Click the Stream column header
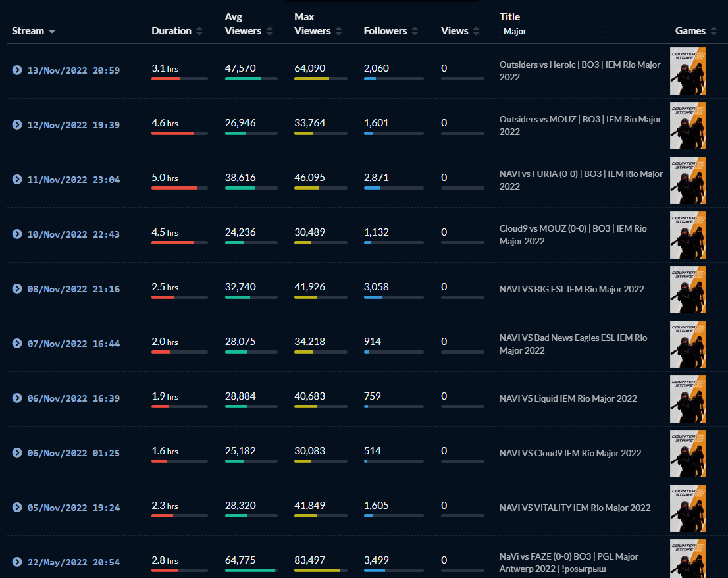 (x=28, y=31)
